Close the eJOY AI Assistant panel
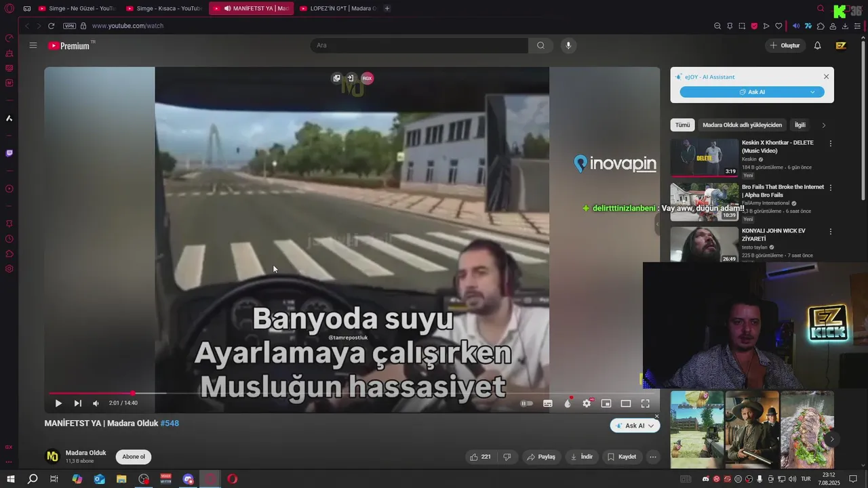Image resolution: width=868 pixels, height=488 pixels. point(826,77)
